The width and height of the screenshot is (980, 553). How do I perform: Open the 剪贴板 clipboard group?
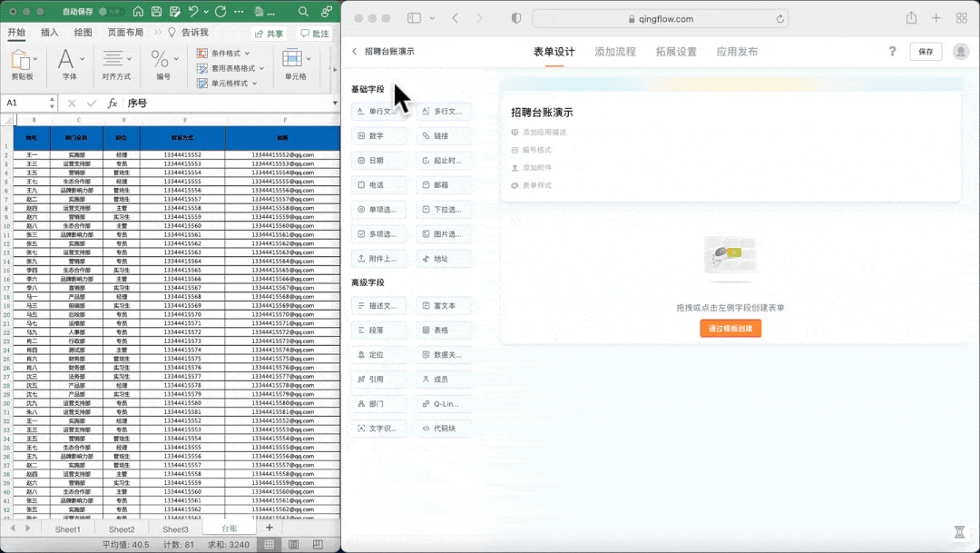23,65
